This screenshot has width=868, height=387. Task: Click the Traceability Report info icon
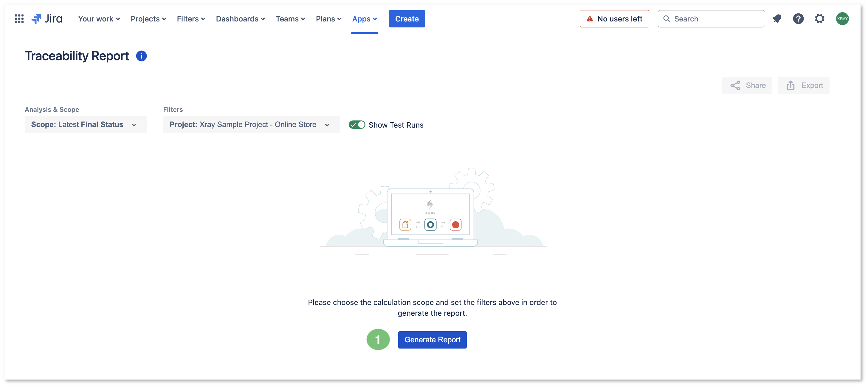pyautogui.click(x=141, y=56)
